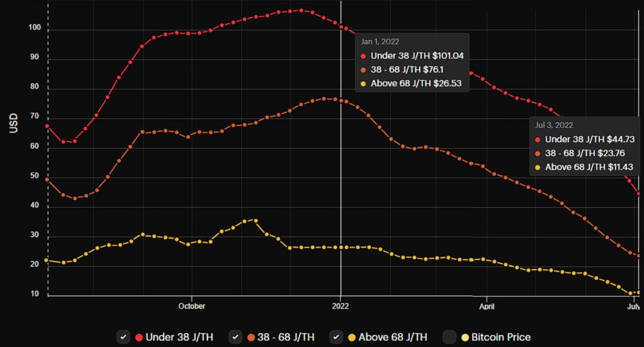Click the Bitcoin Price legend dot
The width and height of the screenshot is (644, 347).
click(465, 337)
